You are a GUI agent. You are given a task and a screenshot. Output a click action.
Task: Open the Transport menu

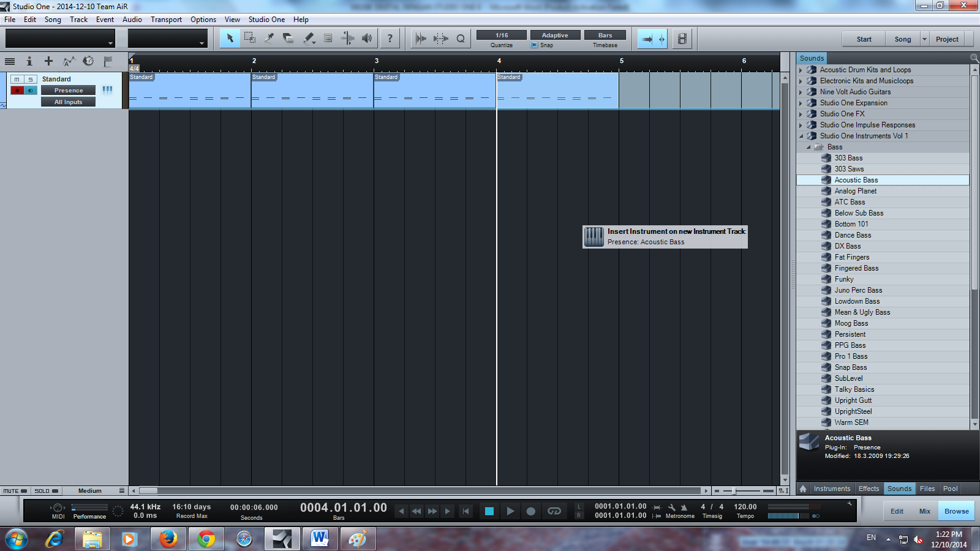[x=166, y=20]
